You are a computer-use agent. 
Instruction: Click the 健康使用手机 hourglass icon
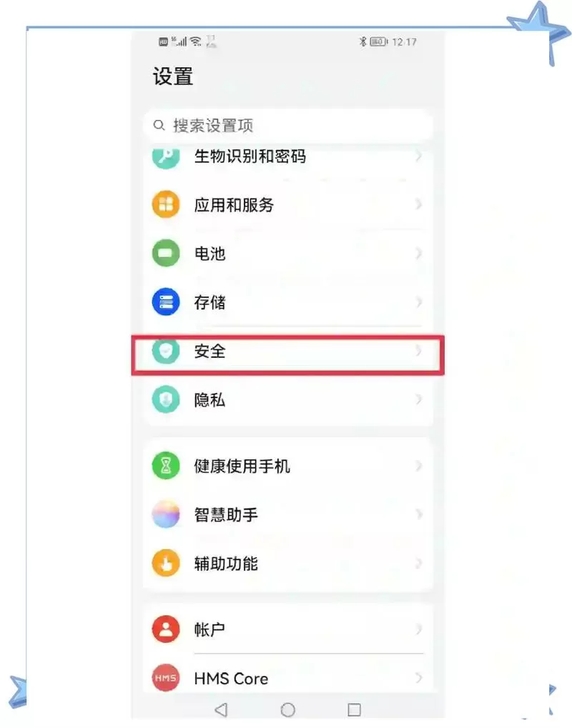pos(165,465)
